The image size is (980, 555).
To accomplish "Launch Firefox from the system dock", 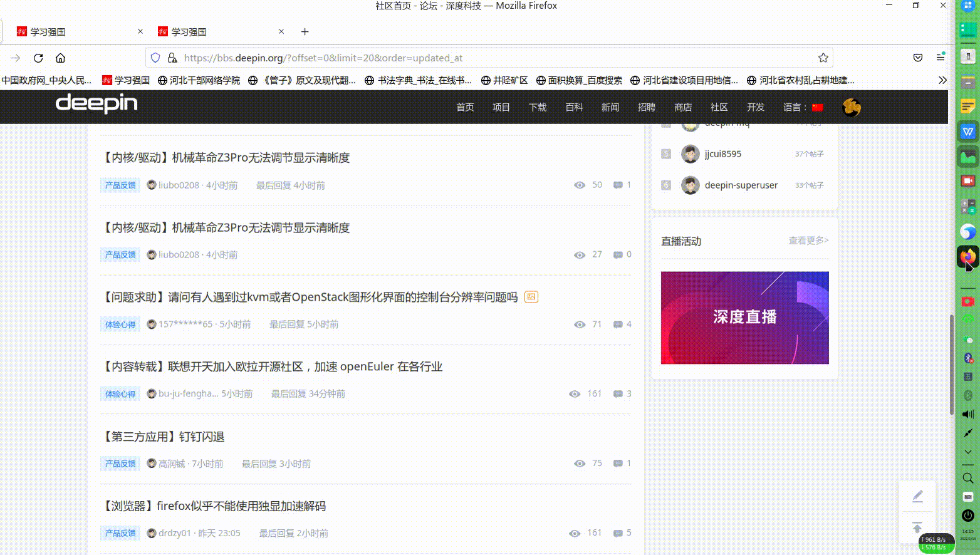I will (967, 257).
